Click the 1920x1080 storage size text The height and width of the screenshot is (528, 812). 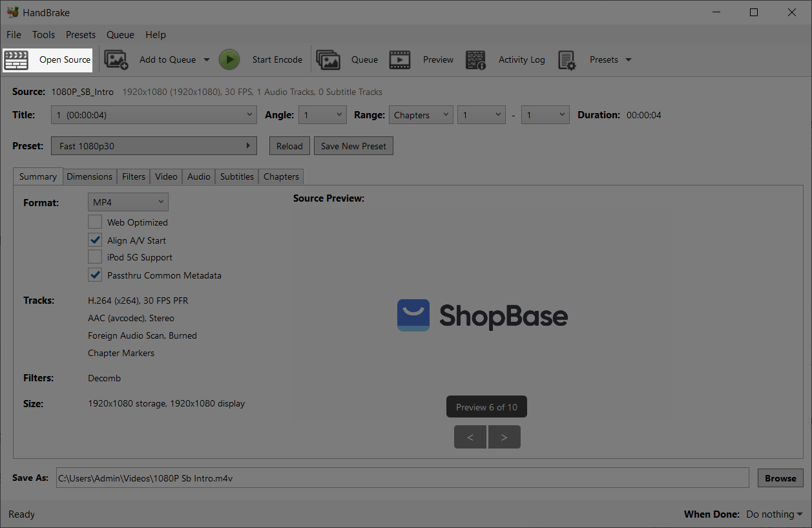pos(166,403)
